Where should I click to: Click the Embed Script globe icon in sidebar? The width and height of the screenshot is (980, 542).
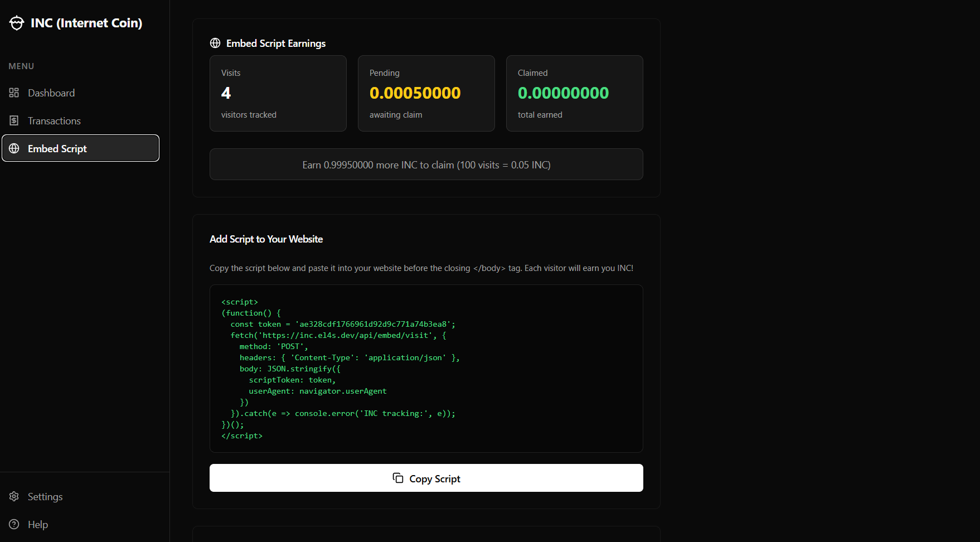click(14, 148)
